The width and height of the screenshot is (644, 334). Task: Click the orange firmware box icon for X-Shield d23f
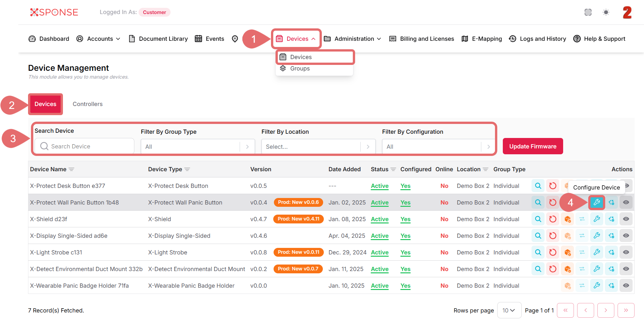pos(567,219)
